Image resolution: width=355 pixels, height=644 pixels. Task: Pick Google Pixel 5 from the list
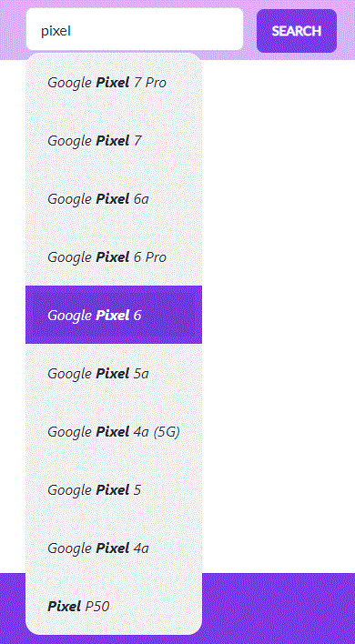click(114, 489)
